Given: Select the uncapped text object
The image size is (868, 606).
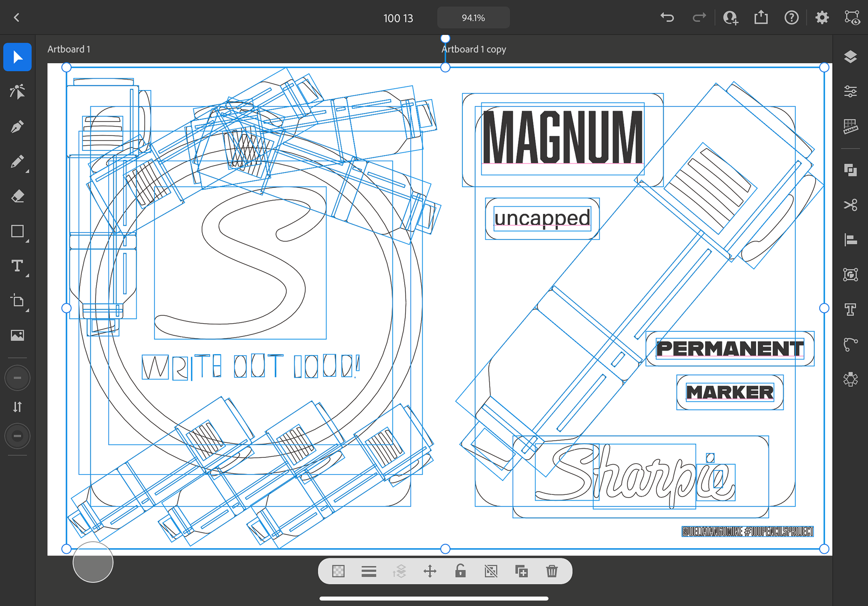Looking at the screenshot, I should [542, 219].
